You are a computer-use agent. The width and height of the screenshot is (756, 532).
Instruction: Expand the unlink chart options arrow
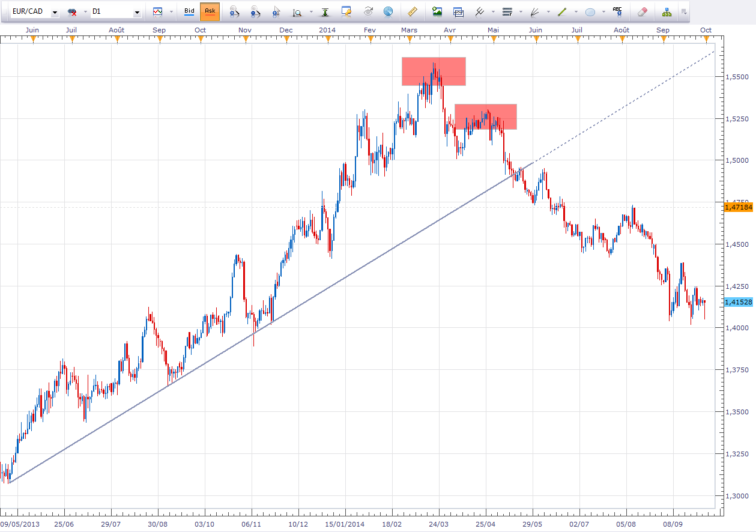[x=84, y=11]
